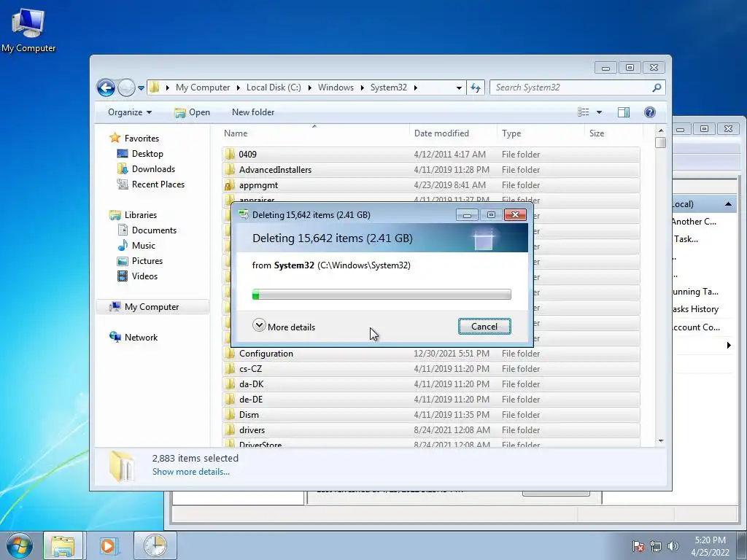The width and height of the screenshot is (747, 560).
Task: Select Local Disk (C:) in address breadcrumb
Action: click(274, 87)
